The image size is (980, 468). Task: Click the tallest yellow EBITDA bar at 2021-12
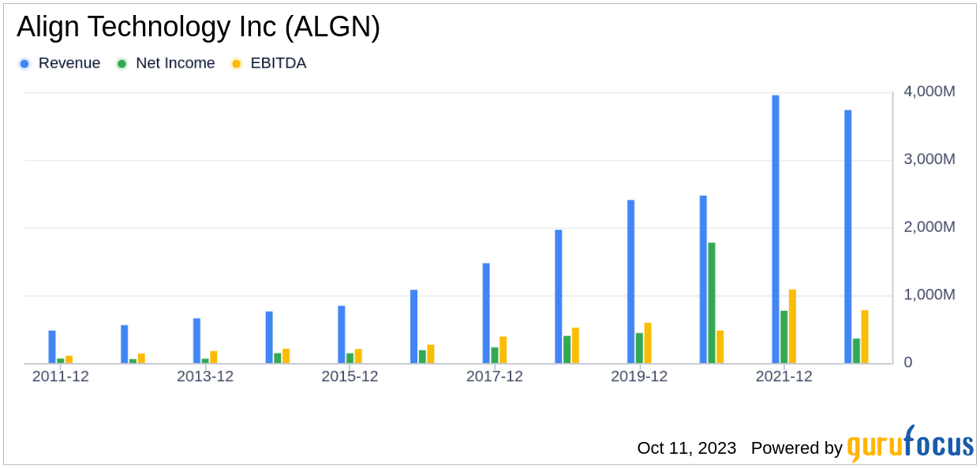point(792,327)
